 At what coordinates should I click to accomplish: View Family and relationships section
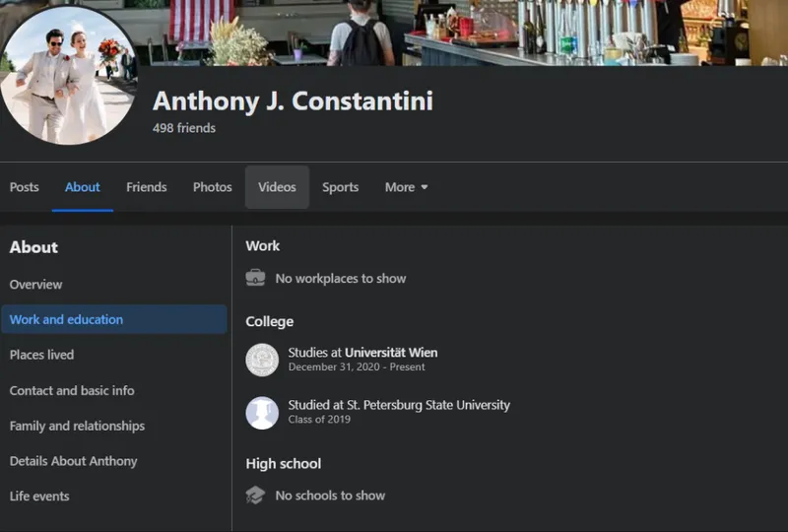77,426
